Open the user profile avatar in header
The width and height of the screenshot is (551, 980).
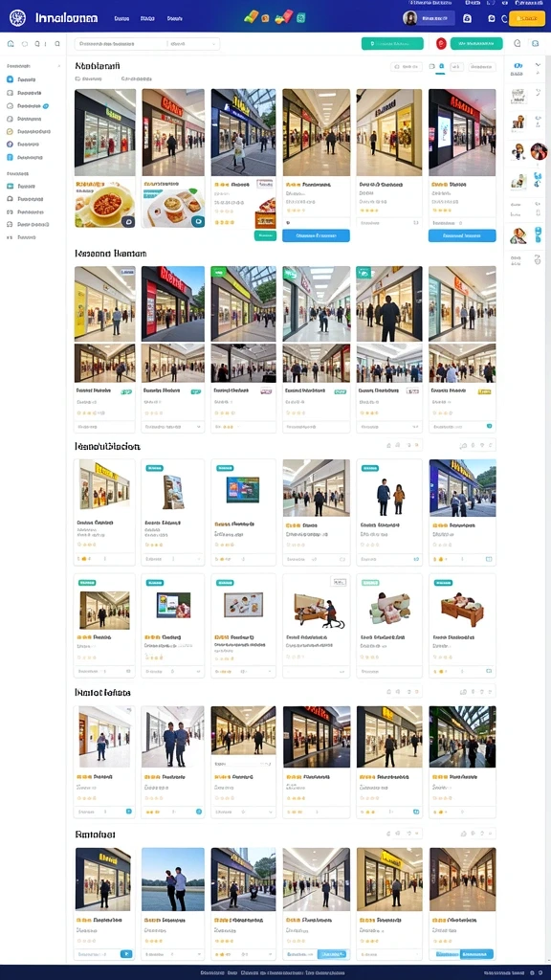tap(410, 18)
